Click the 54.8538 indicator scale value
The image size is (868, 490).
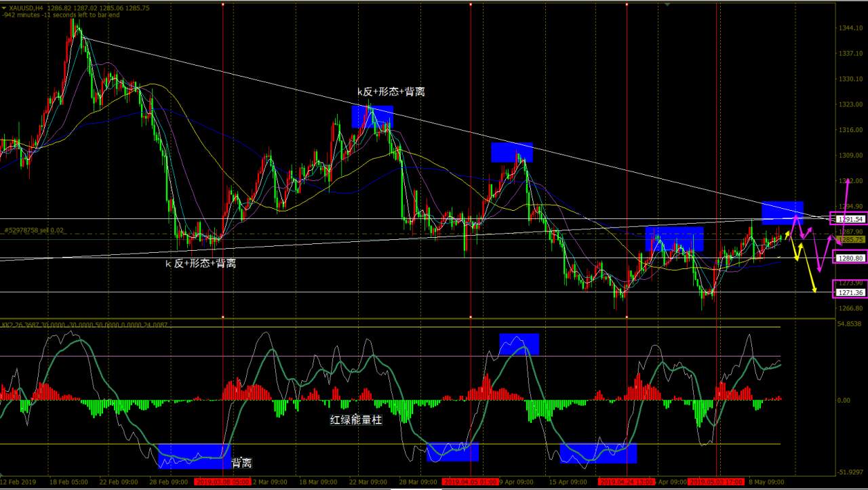pos(850,325)
